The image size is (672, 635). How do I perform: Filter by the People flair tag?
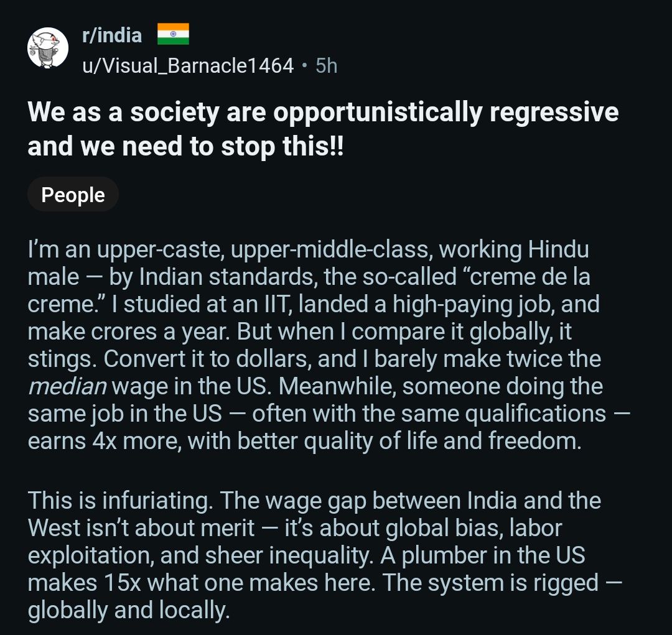tap(73, 195)
